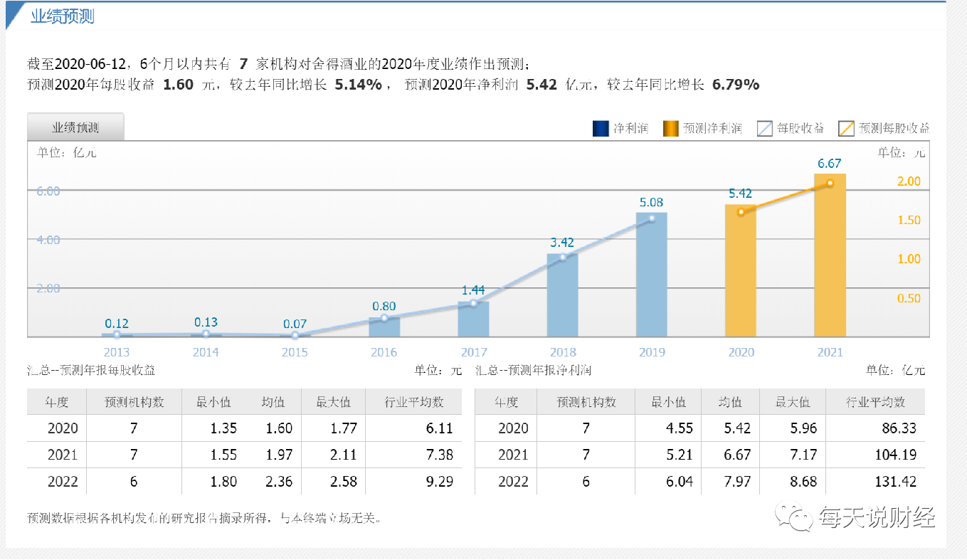Click the 最小值 header in EPS table
The image size is (967, 560).
click(x=214, y=402)
